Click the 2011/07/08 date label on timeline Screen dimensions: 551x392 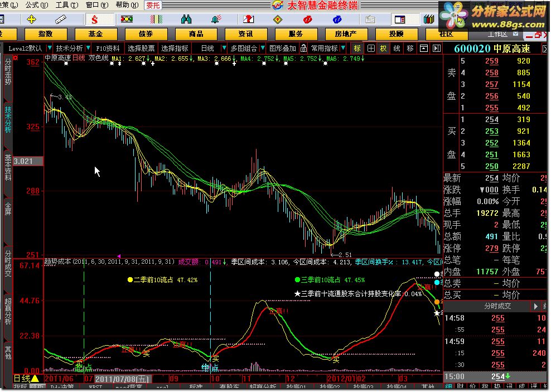click(123, 379)
